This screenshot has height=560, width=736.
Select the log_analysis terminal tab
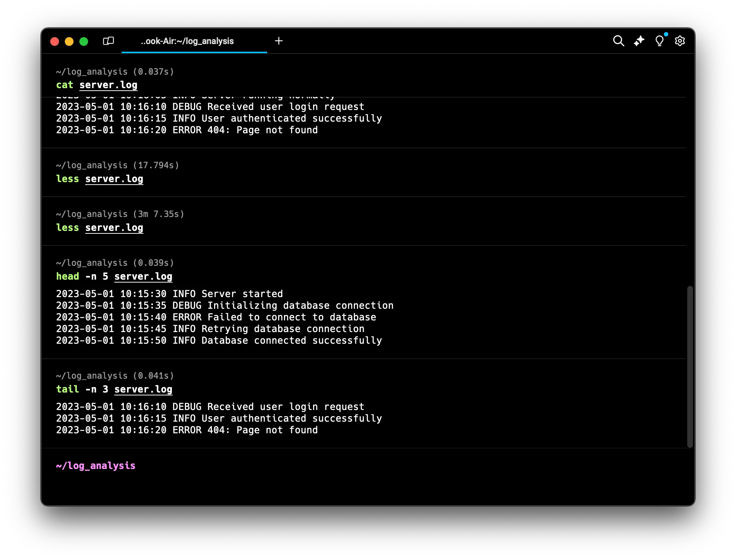click(x=187, y=41)
